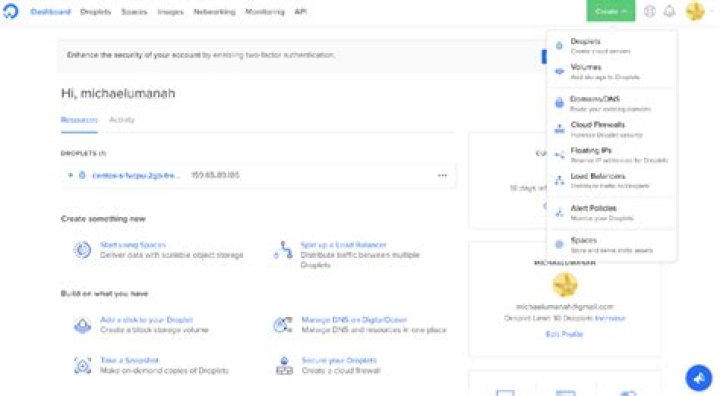Screen dimensions: 720x396
Task: Switch to the Resources tab
Action: point(79,120)
